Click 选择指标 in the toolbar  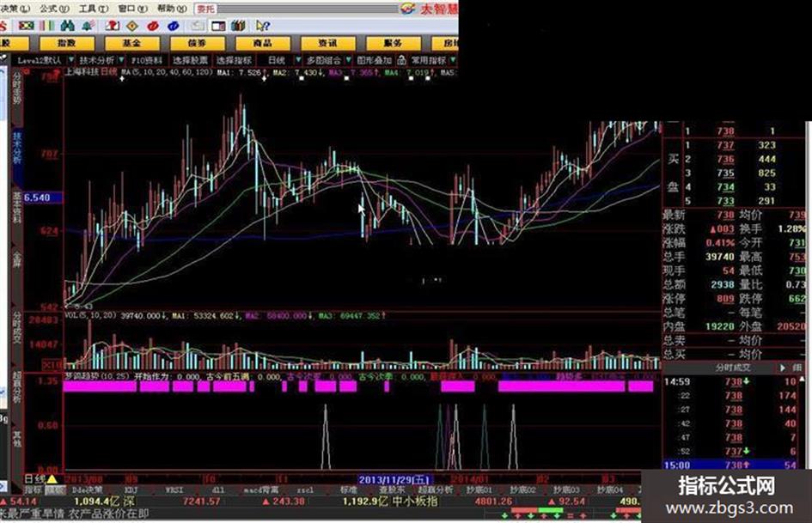coord(234,60)
